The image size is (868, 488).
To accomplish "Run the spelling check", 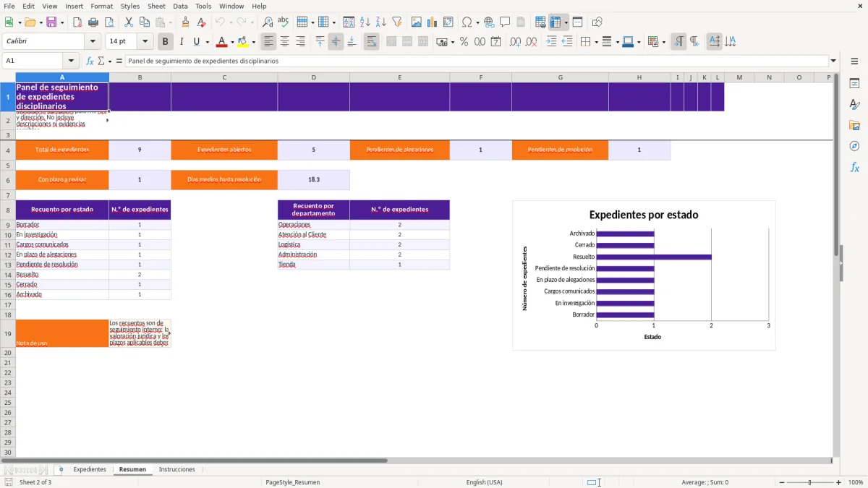I will click(x=283, y=22).
